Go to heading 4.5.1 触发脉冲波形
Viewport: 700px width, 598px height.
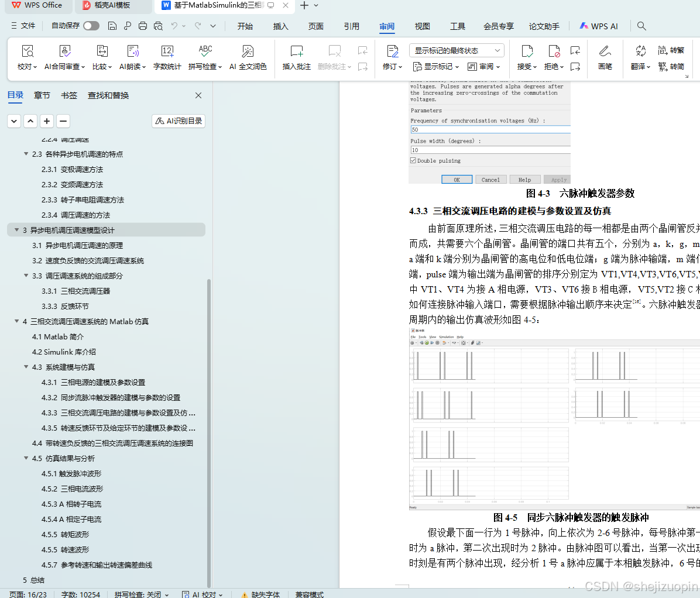[71, 473]
